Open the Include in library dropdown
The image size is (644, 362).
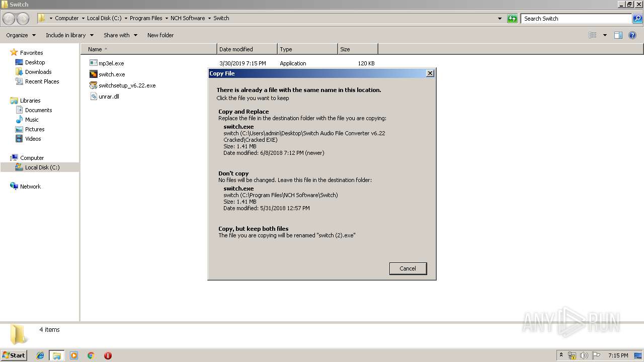[x=69, y=35]
